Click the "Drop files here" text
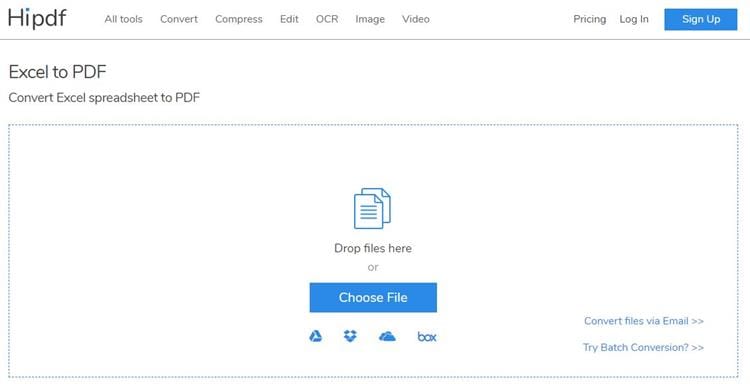 tap(373, 248)
